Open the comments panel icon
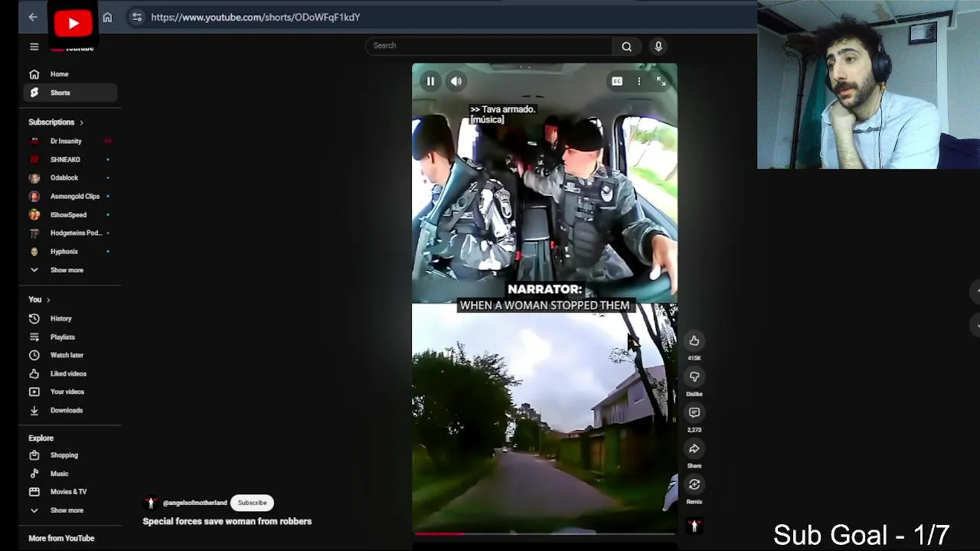Viewport: 980px width, 551px height. click(x=694, y=412)
